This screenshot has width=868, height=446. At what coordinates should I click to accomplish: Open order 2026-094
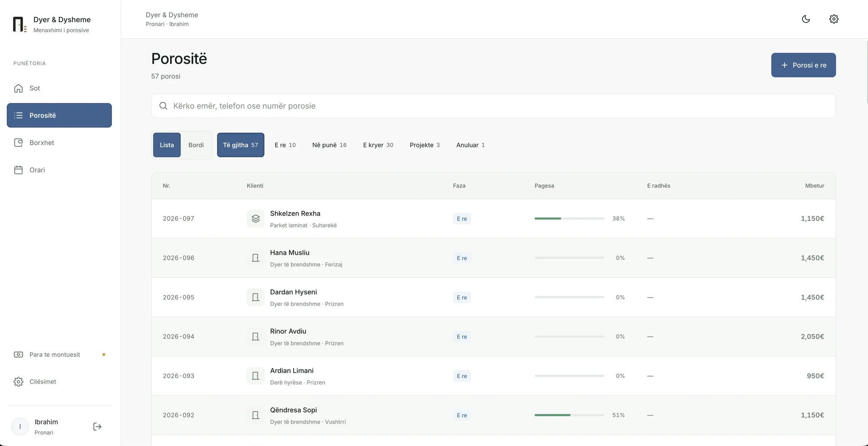[x=493, y=337]
